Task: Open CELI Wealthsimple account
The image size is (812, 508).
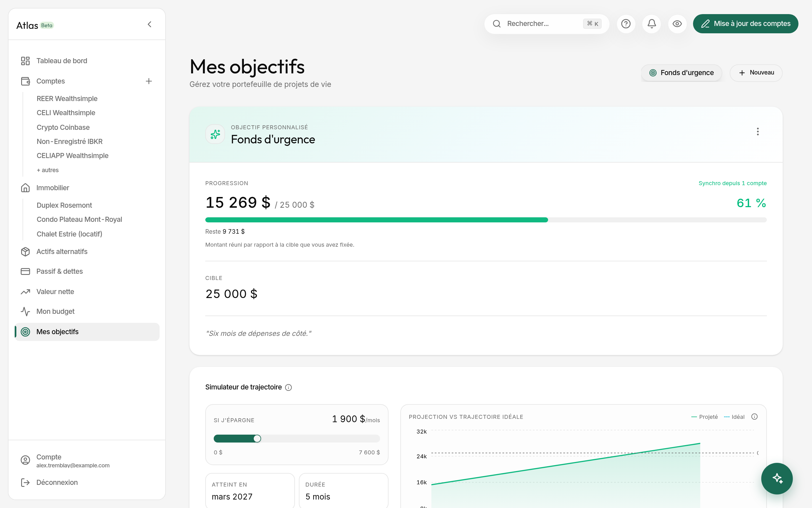Action: coord(66,113)
